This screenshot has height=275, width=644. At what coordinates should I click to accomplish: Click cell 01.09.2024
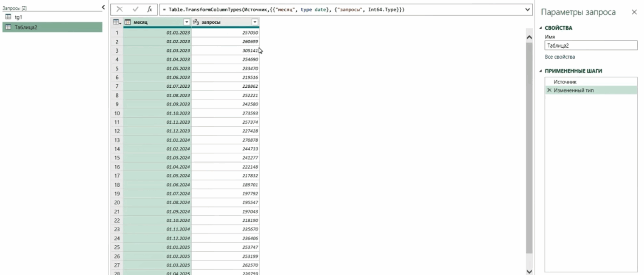[x=157, y=211]
